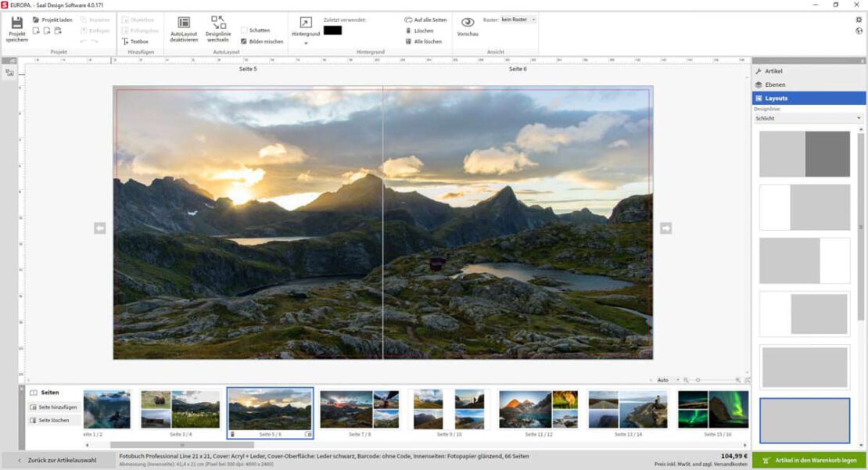The image size is (868, 470).
Task: Click the Projekt speichern save icon
Action: (16, 23)
